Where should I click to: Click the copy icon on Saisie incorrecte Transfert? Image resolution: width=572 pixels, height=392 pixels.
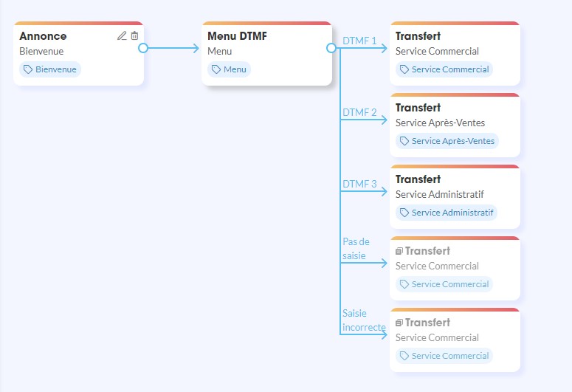click(399, 323)
